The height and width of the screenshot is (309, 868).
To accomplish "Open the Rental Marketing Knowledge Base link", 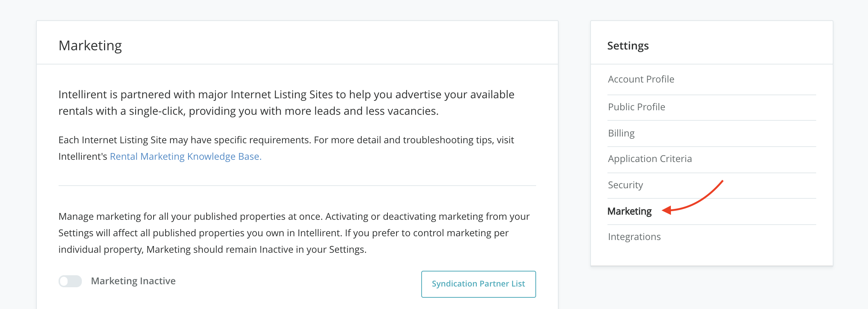I will tap(185, 156).
